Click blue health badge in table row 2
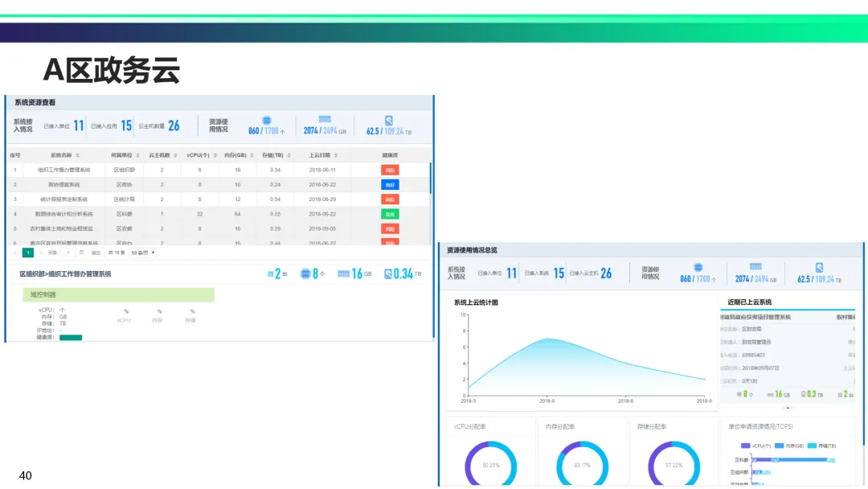 390,185
